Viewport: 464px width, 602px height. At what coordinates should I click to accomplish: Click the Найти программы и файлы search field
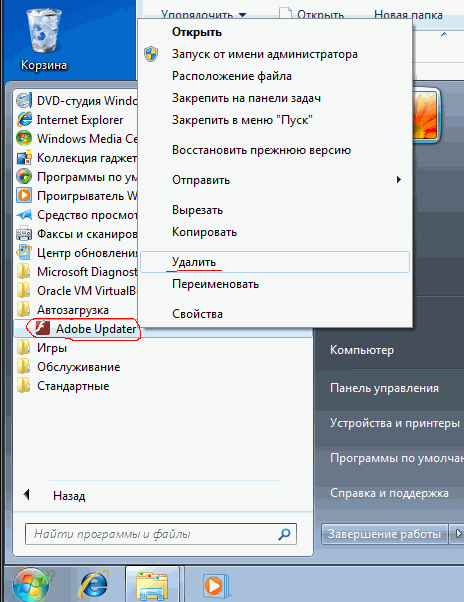[161, 534]
